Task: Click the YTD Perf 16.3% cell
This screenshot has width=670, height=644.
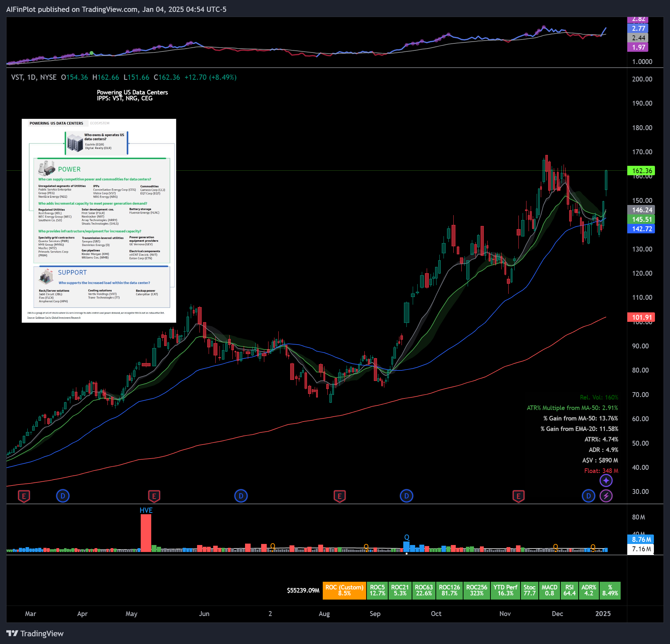Action: [505, 590]
